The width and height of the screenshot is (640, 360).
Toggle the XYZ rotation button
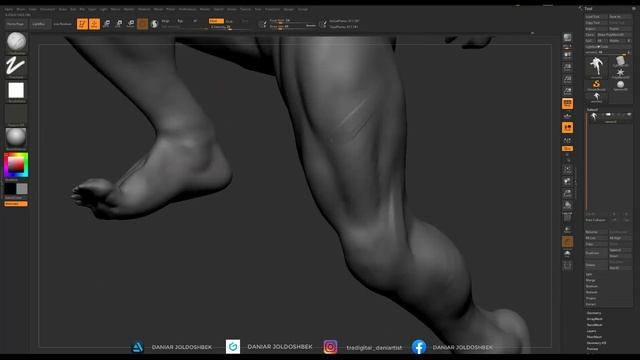pyautogui.click(x=567, y=149)
